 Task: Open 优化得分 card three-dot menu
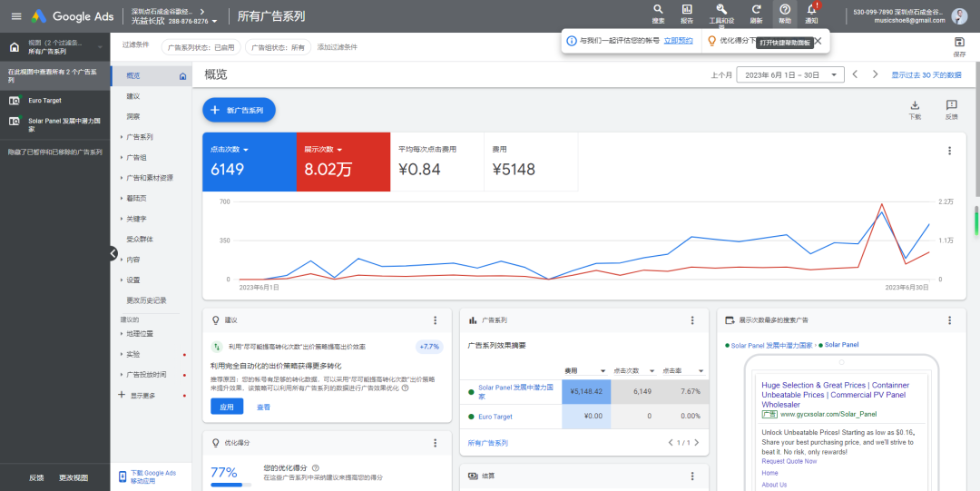[x=436, y=443]
